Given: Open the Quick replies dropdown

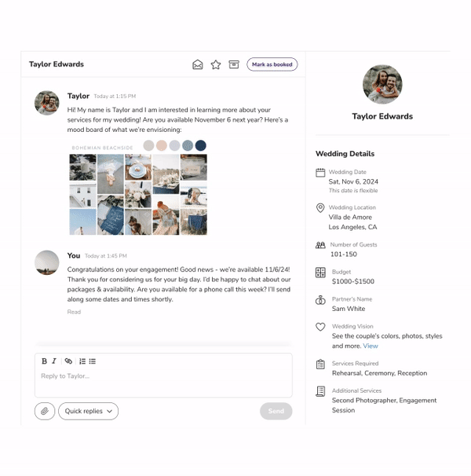Looking at the screenshot, I should (x=88, y=411).
